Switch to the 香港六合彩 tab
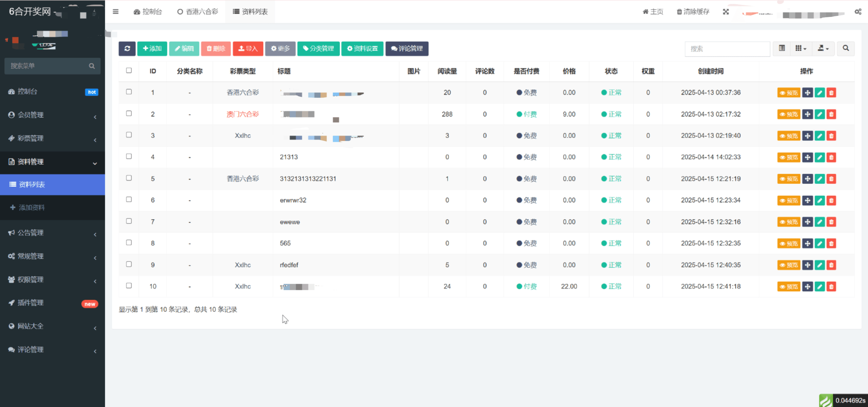The width and height of the screenshot is (868, 407). coord(198,12)
